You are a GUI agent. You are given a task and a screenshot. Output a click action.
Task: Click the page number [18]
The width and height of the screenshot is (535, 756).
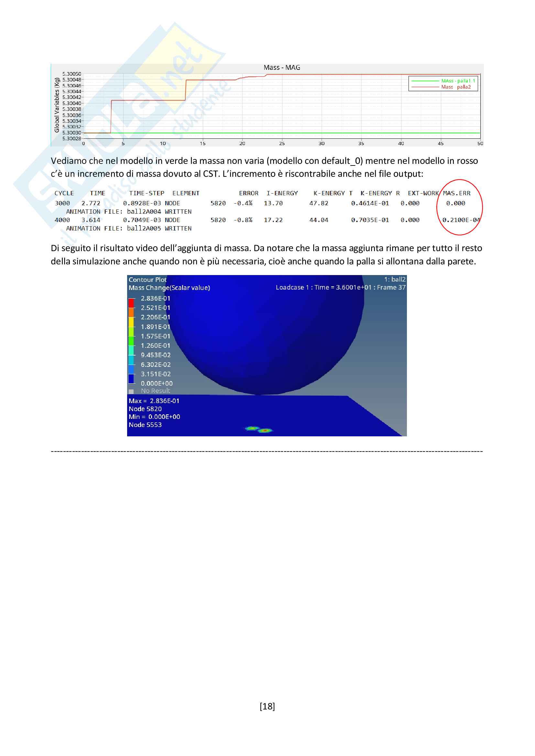click(267, 706)
